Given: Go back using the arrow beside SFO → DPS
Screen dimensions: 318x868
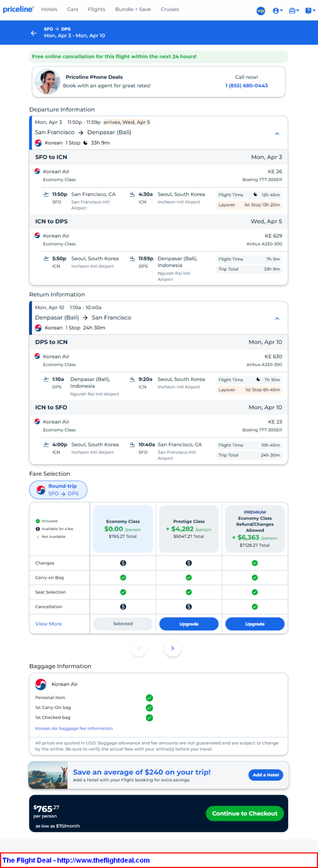Looking at the screenshot, I should (x=34, y=33).
